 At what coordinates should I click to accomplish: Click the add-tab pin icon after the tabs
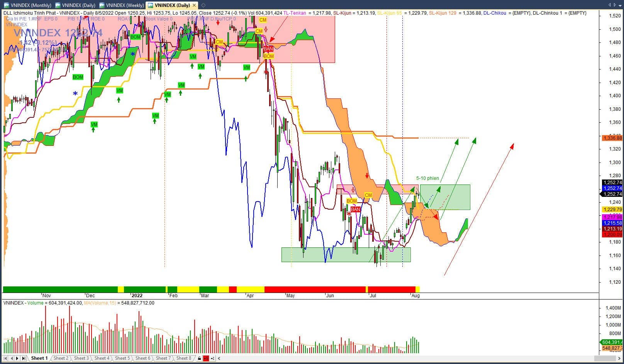point(203,5)
